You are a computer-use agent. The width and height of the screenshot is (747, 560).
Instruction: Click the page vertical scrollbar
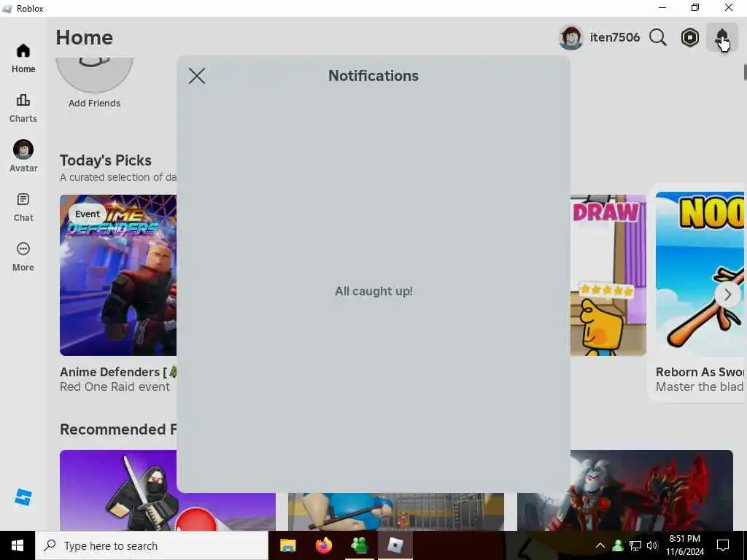click(x=745, y=72)
